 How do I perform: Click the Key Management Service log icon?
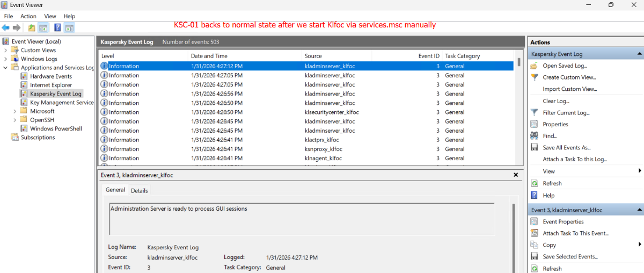click(x=25, y=102)
